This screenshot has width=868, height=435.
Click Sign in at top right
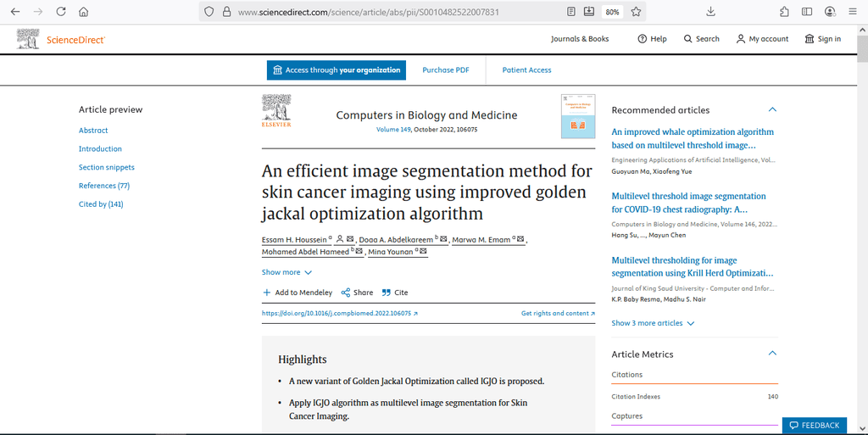click(x=822, y=39)
